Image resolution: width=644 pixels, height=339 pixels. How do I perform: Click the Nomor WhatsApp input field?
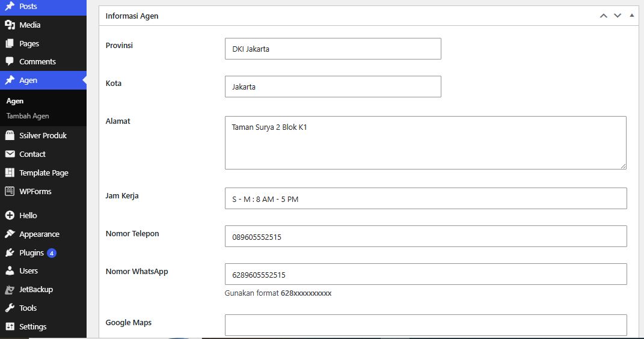pos(426,274)
